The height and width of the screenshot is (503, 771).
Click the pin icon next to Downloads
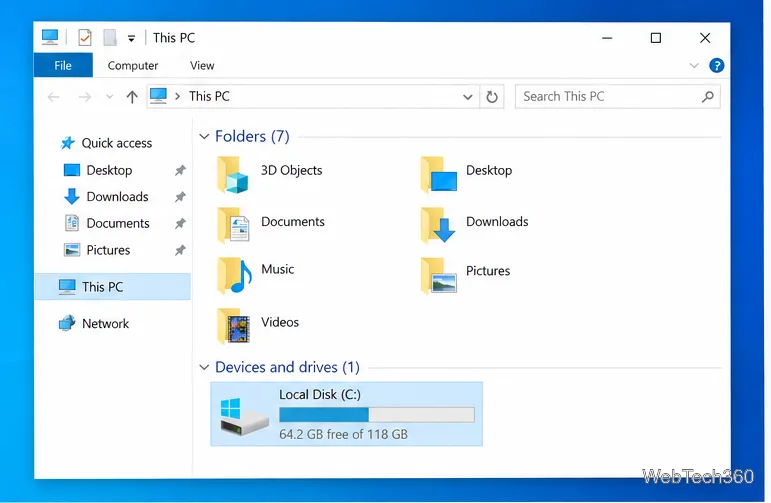point(180,197)
